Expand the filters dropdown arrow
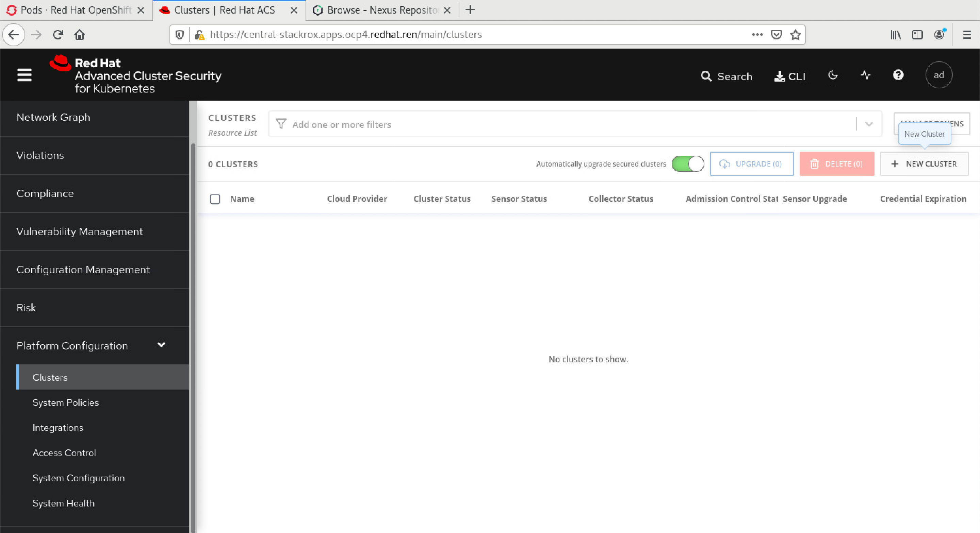The width and height of the screenshot is (980, 533). [x=868, y=124]
